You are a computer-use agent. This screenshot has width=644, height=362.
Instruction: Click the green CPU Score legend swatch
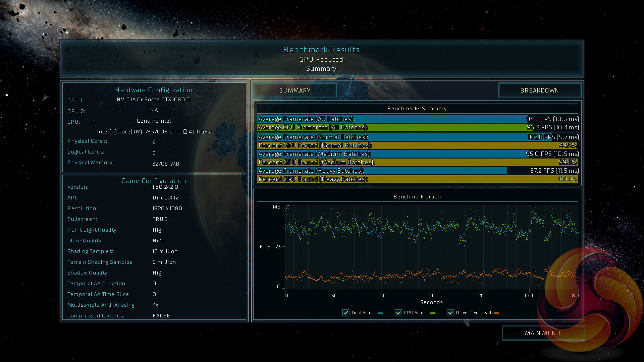pyautogui.click(x=432, y=313)
